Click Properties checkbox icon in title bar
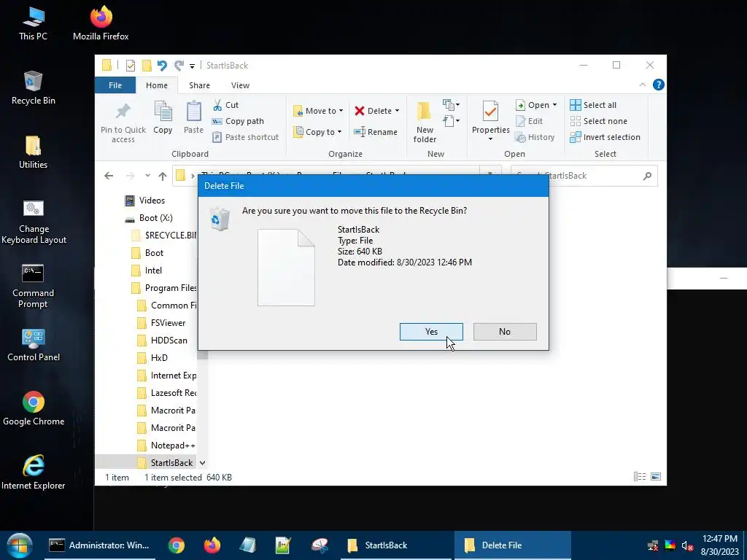Viewport: 747px width, 560px height. tap(131, 66)
